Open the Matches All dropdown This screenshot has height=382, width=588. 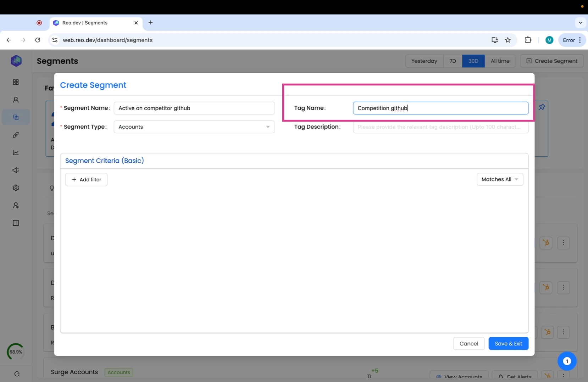coord(499,179)
